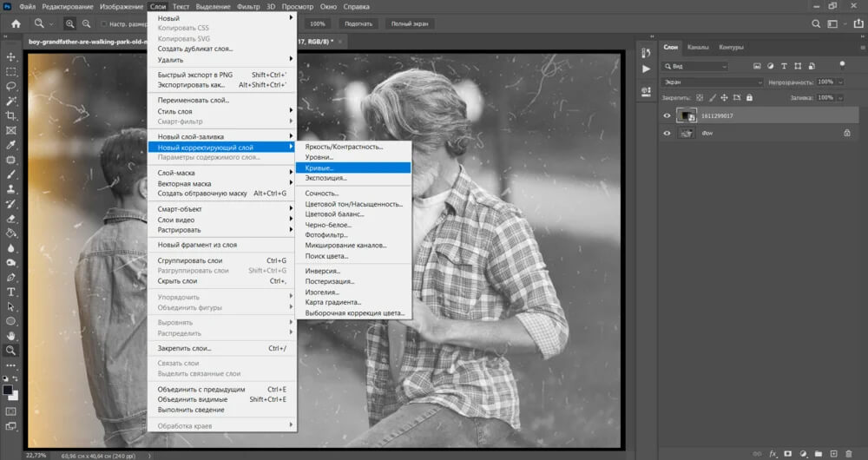Pick the Type (T) tool

click(x=11, y=292)
